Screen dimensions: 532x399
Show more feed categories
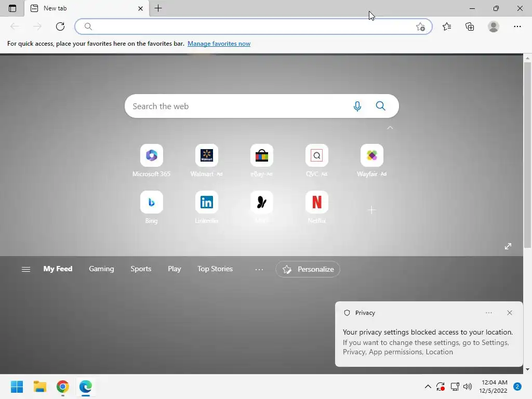point(259,270)
